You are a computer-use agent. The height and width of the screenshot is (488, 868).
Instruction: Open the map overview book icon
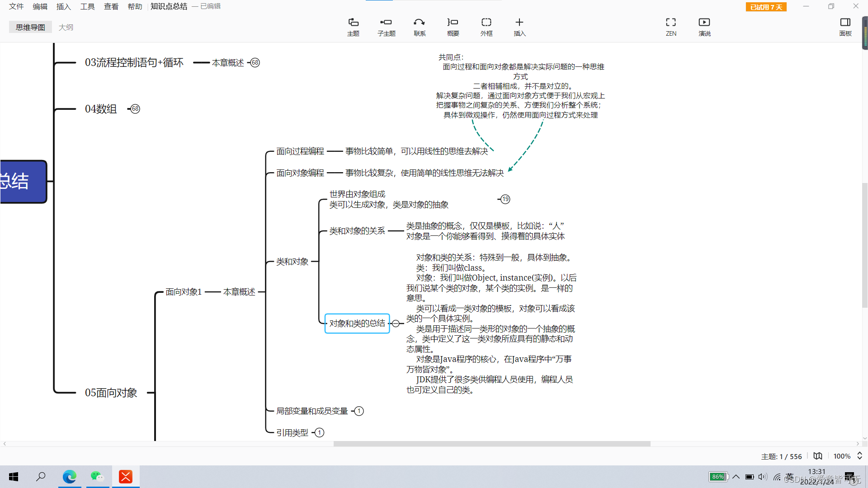pos(818,456)
